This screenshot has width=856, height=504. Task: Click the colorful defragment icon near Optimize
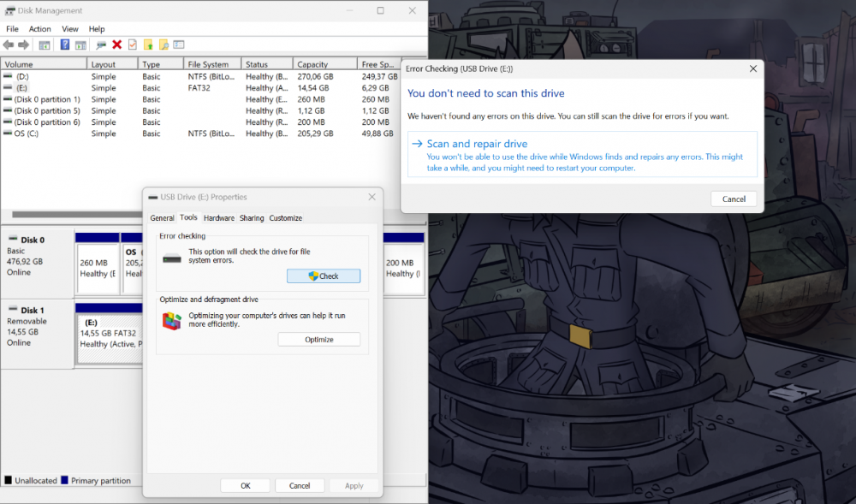coord(171,320)
